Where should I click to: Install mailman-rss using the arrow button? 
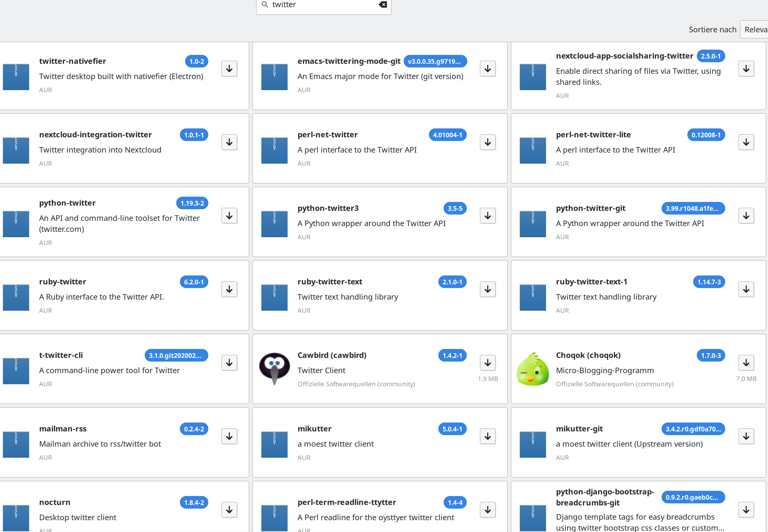229,436
